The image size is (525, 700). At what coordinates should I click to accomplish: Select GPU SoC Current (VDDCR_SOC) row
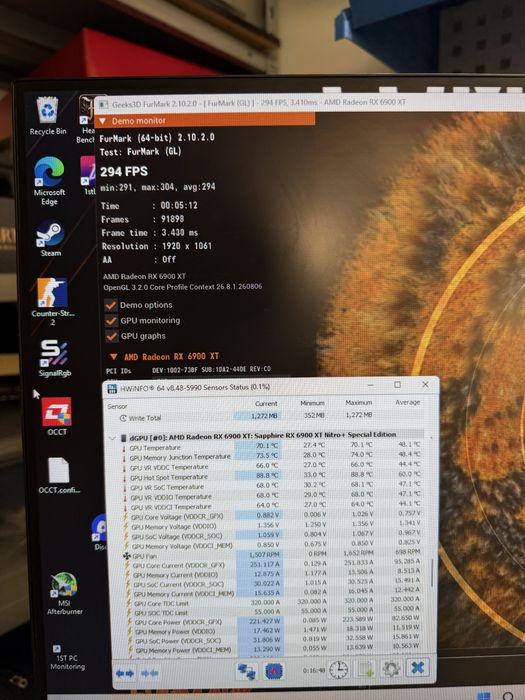point(271,584)
